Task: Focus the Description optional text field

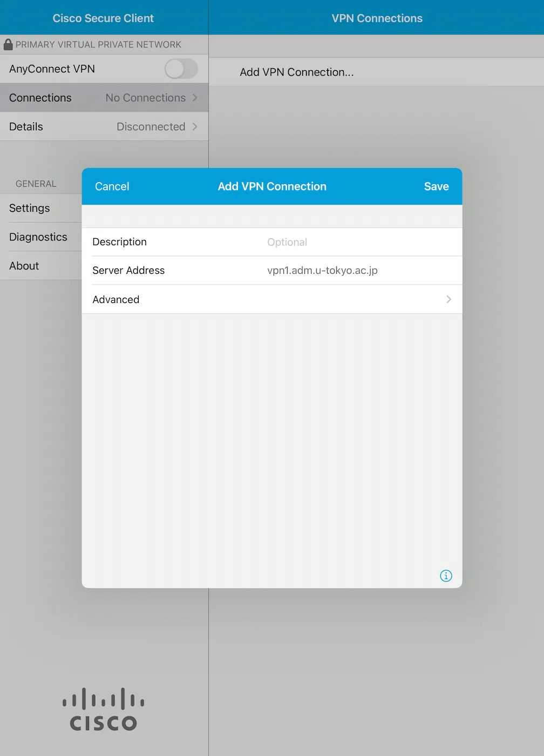Action: 356,242
